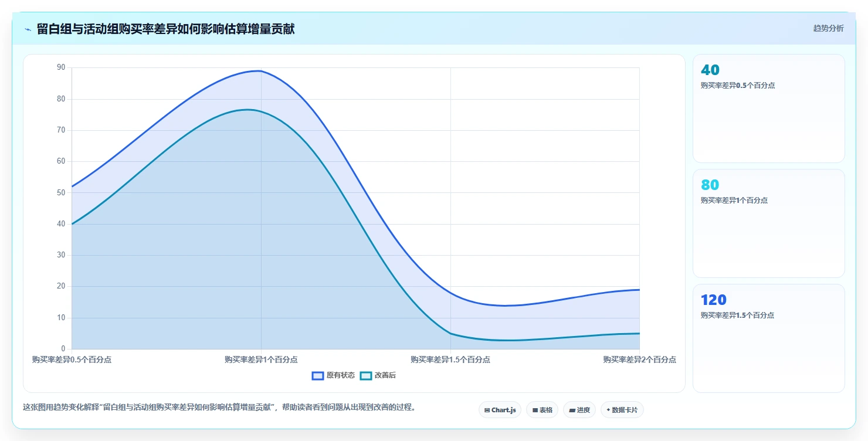Image resolution: width=868 pixels, height=441 pixels.
Task: Click the x-axis label 购买率差异2个百分点
Action: click(639, 359)
